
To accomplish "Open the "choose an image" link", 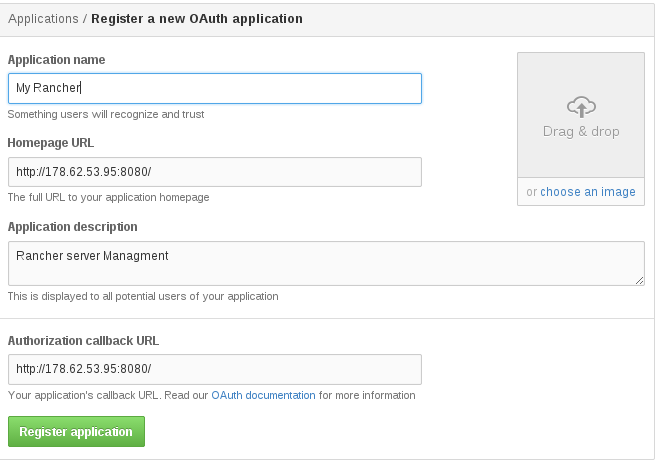I will [588, 192].
